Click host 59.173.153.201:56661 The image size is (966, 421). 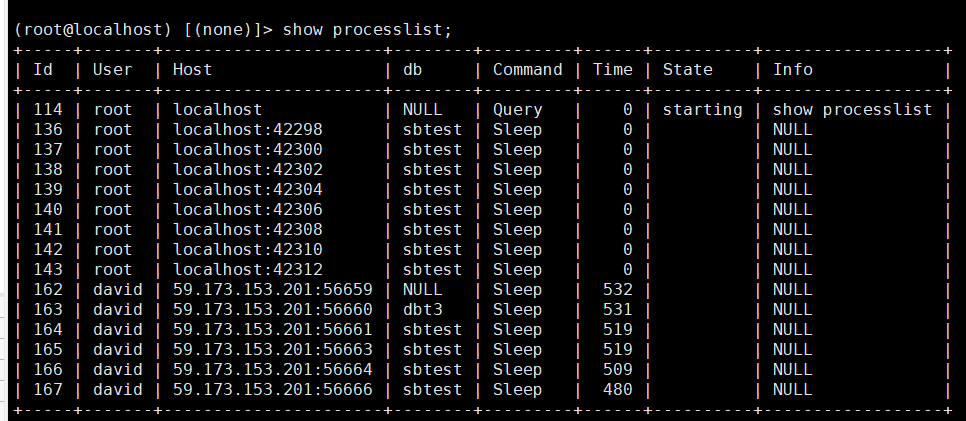pos(273,330)
